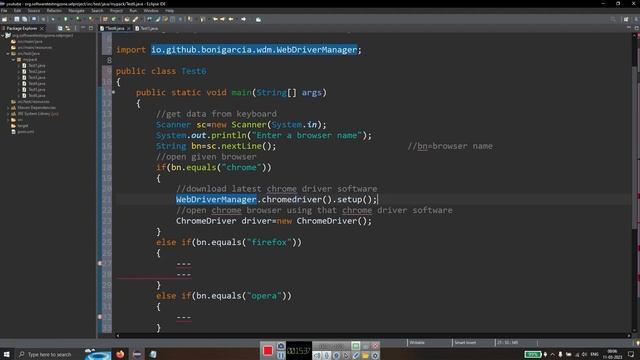Open Eclipse from the taskbar
This screenshot has height=360, width=640.
pyautogui.click(x=137, y=354)
